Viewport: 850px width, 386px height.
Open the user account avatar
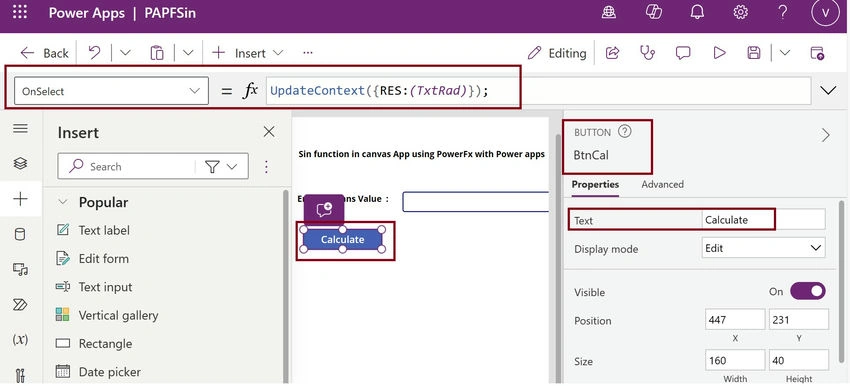click(825, 12)
